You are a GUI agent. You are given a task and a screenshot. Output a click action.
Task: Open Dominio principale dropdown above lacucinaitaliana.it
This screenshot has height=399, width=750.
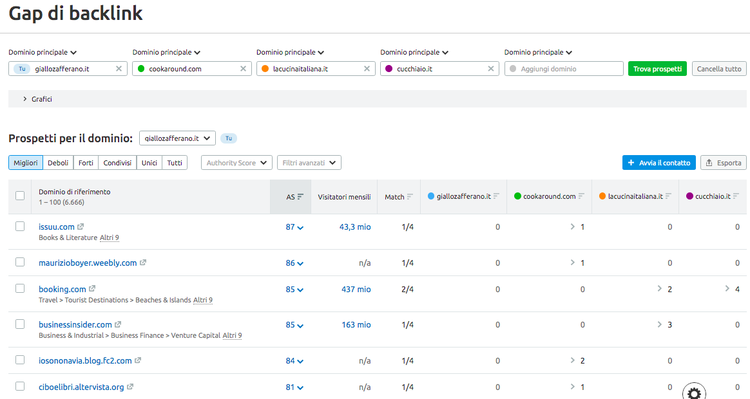(290, 52)
